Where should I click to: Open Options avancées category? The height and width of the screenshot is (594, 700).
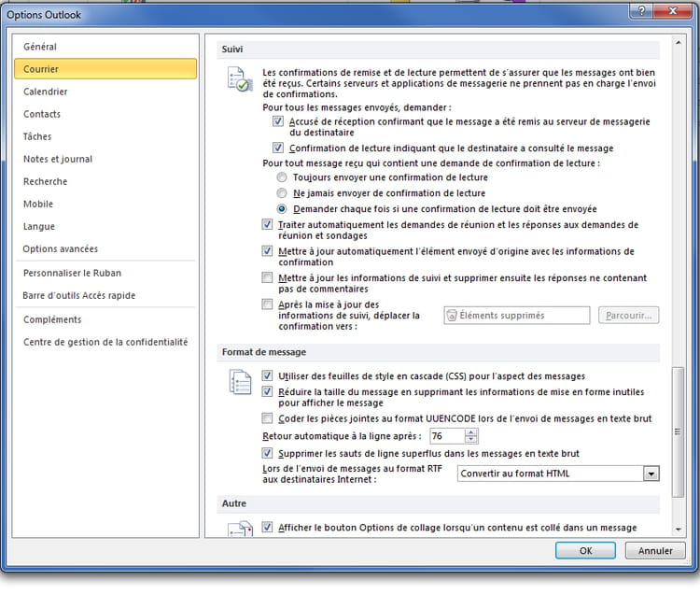point(105,248)
